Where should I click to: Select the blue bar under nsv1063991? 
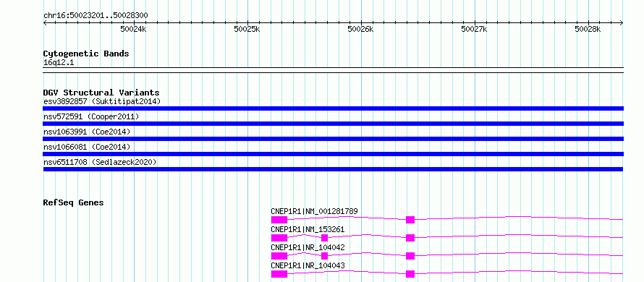point(333,139)
